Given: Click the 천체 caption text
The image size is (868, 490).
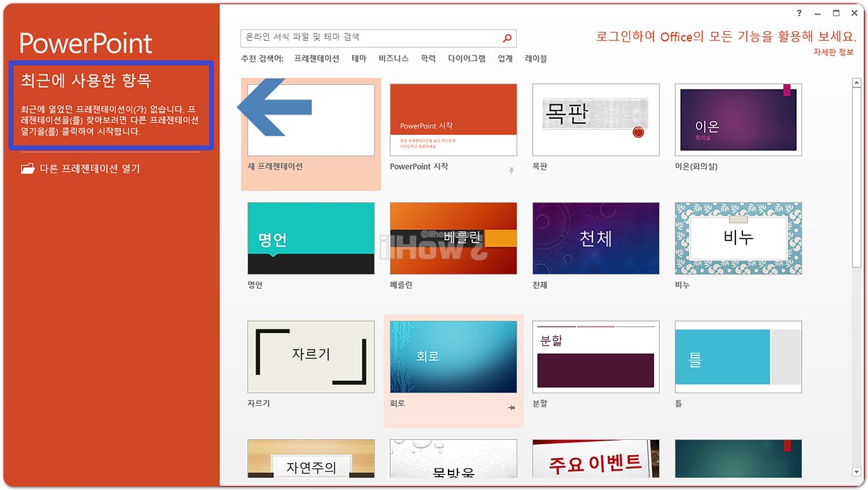Looking at the screenshot, I should tap(540, 285).
